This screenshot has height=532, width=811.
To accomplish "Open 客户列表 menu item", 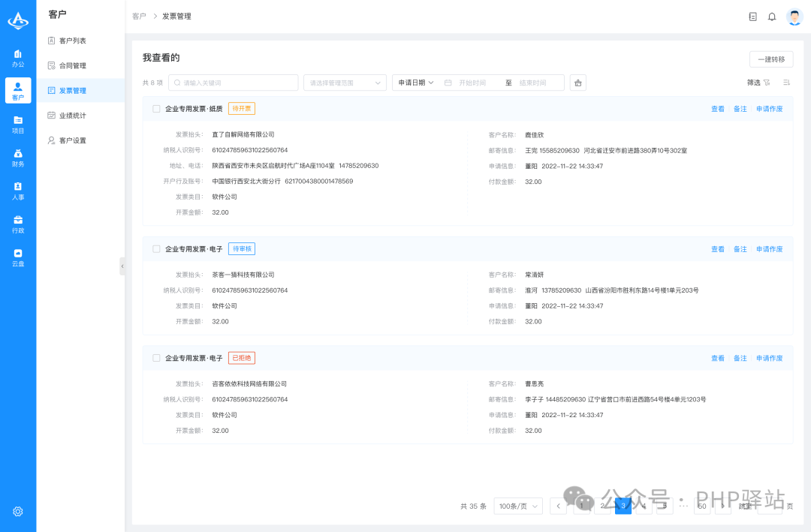I will tap(72, 41).
